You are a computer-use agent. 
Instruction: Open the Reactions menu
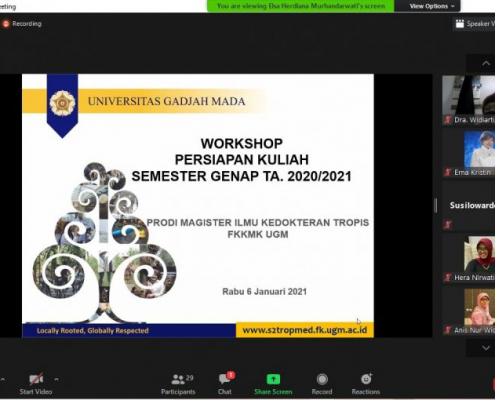tap(366, 384)
